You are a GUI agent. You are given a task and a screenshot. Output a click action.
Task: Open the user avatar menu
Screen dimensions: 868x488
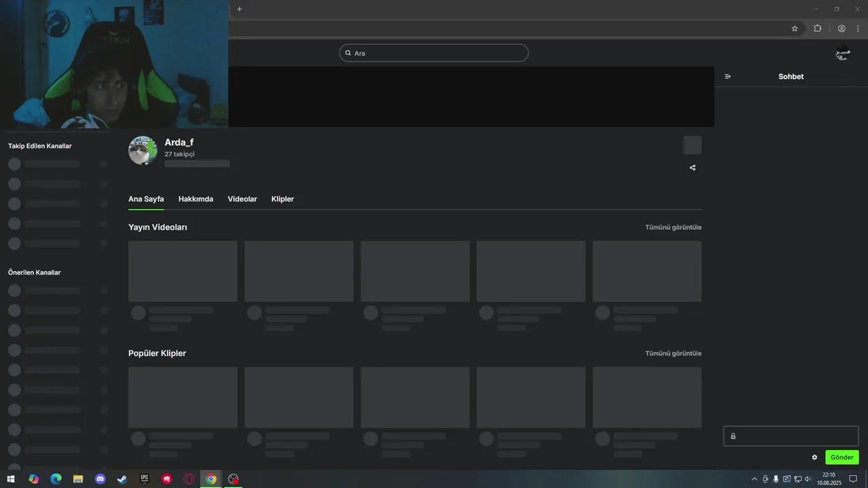[x=843, y=54]
